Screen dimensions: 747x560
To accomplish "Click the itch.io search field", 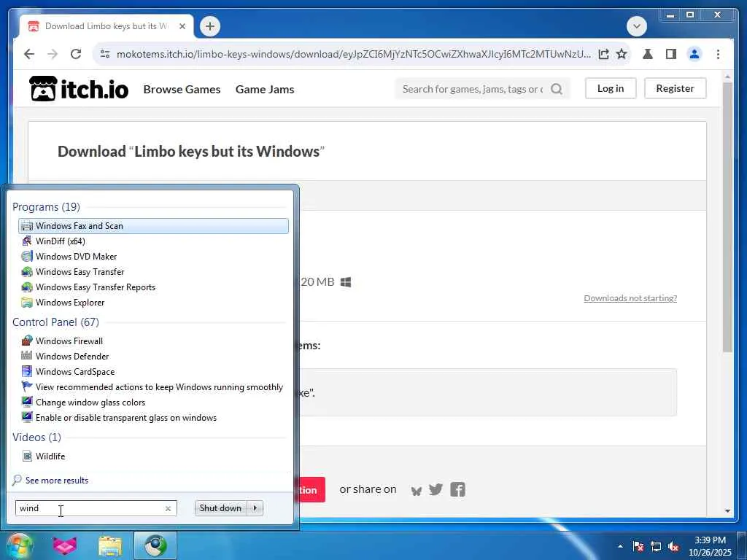I will tap(473, 89).
